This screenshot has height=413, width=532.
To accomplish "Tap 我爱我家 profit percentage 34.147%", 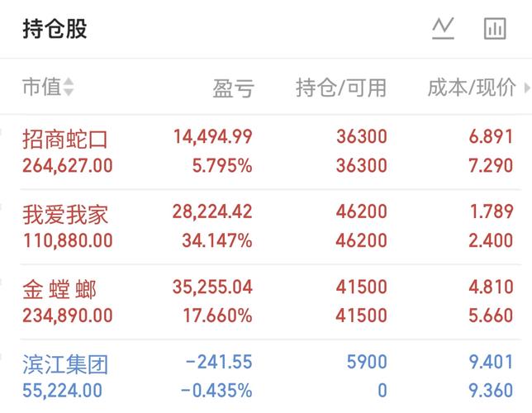I will click(x=217, y=240).
